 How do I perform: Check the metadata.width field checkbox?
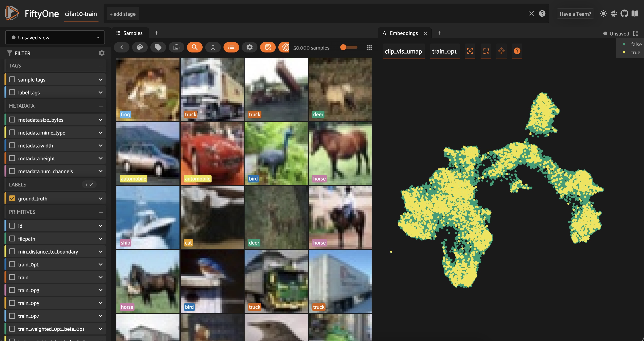[12, 145]
